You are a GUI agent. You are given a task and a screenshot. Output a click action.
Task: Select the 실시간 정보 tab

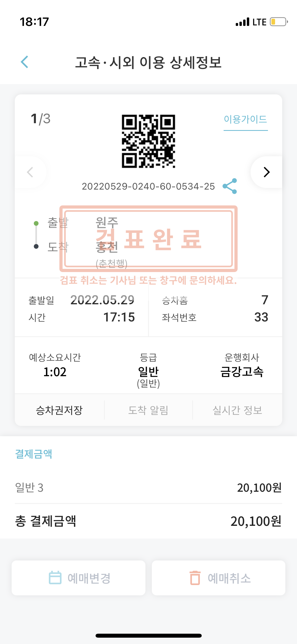tap(237, 410)
